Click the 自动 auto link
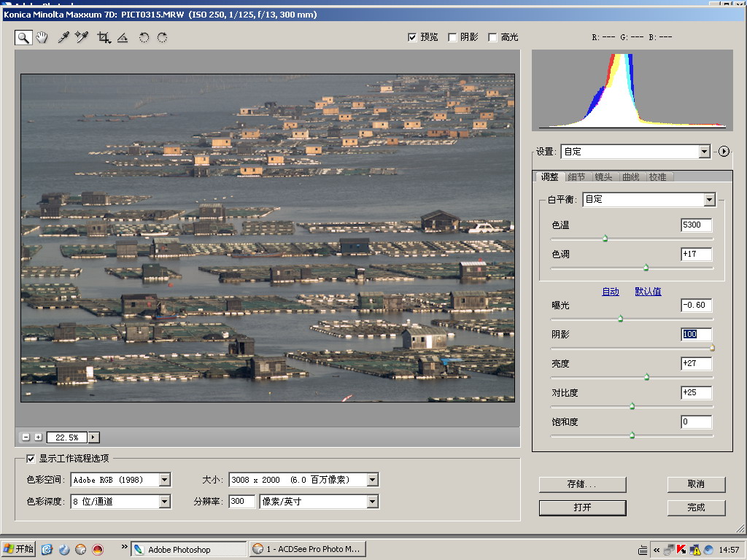 [610, 292]
